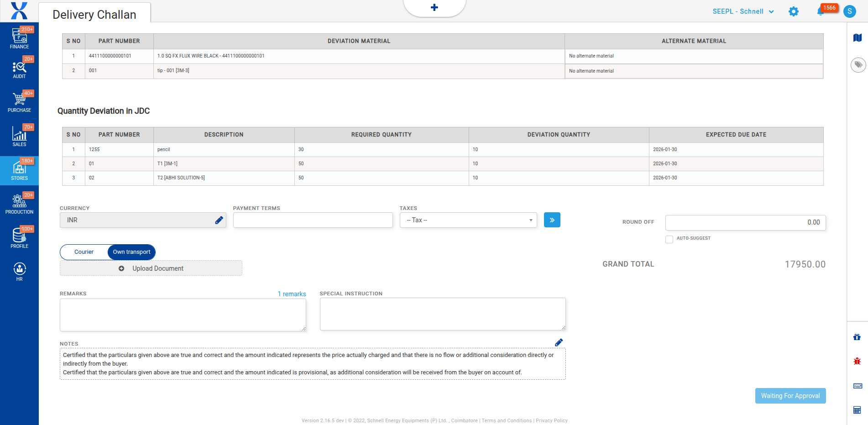This screenshot has height=425, width=868.
Task: Click Waiting For Approval button
Action: click(x=790, y=396)
